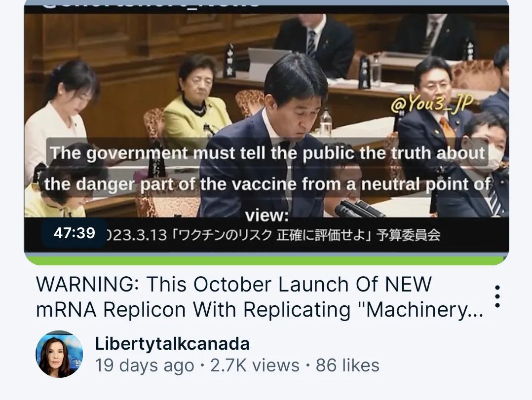Click the '86 likes' count
This screenshot has height=400, width=532.
click(347, 365)
